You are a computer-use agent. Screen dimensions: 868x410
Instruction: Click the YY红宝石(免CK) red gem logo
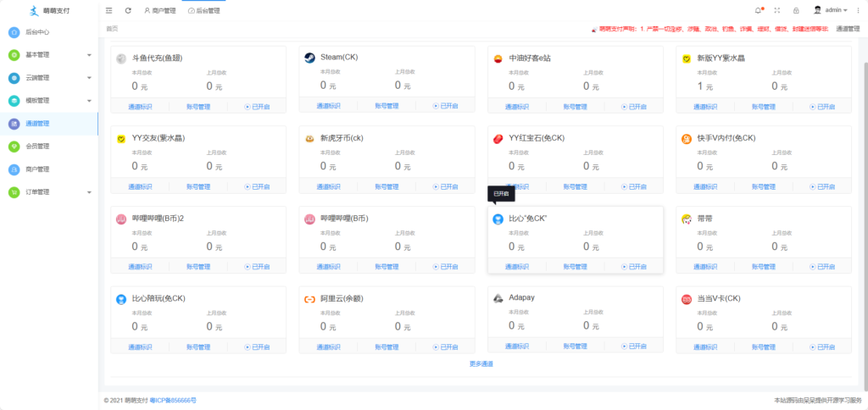(498, 138)
